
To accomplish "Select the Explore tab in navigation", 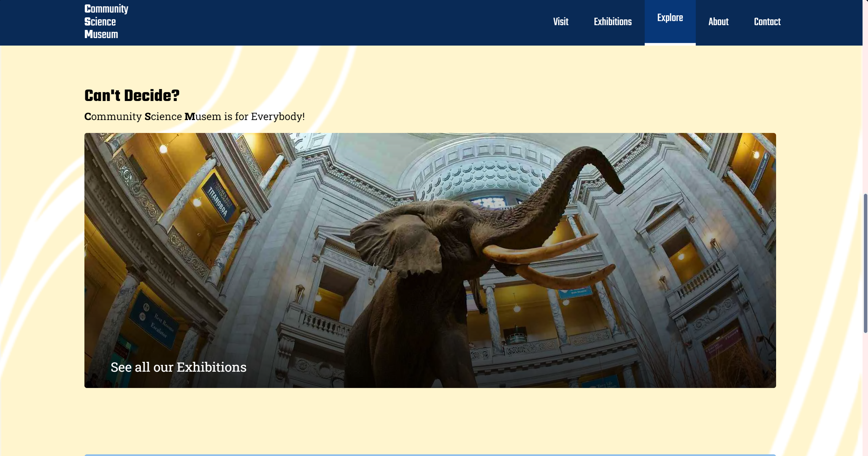I will 670,22.
